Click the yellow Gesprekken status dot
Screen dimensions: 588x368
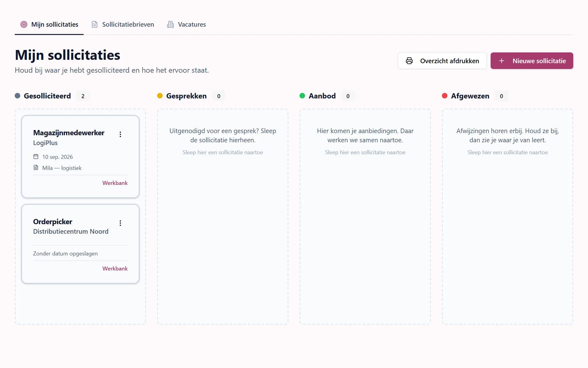click(160, 96)
